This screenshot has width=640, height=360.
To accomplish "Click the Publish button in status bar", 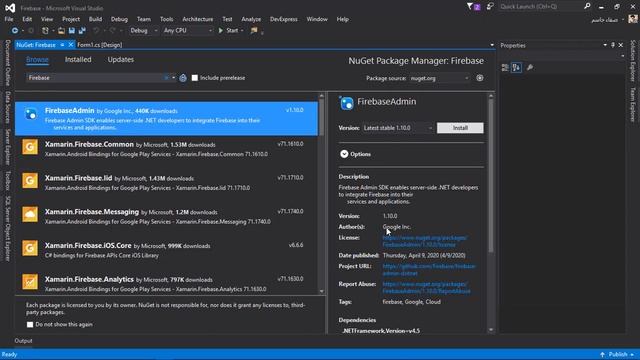I will (618, 354).
